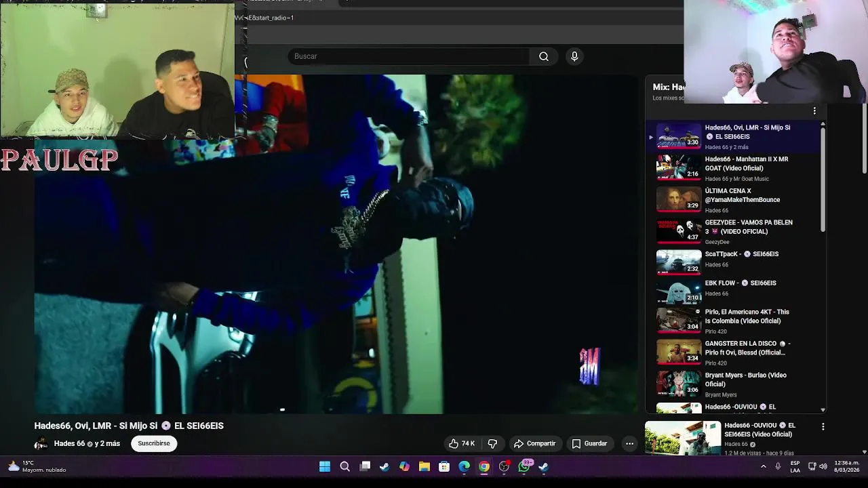Screen dimensions: 868x488
Task: Open Windows taskbar search
Action: [x=344, y=466]
